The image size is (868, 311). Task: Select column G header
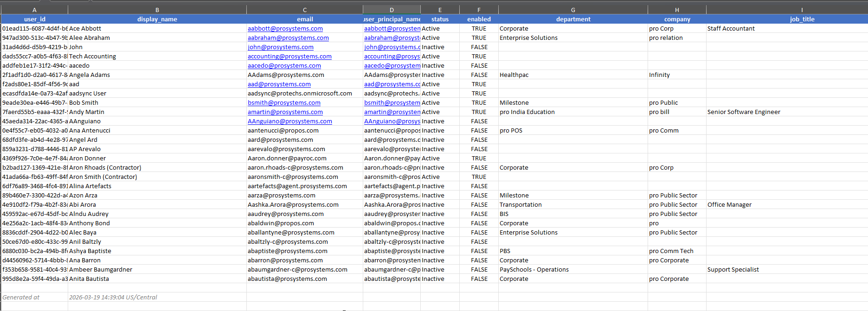click(x=573, y=10)
